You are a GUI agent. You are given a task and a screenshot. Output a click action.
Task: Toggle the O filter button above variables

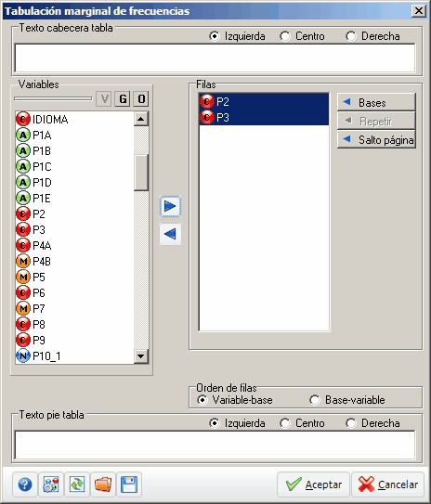(141, 98)
